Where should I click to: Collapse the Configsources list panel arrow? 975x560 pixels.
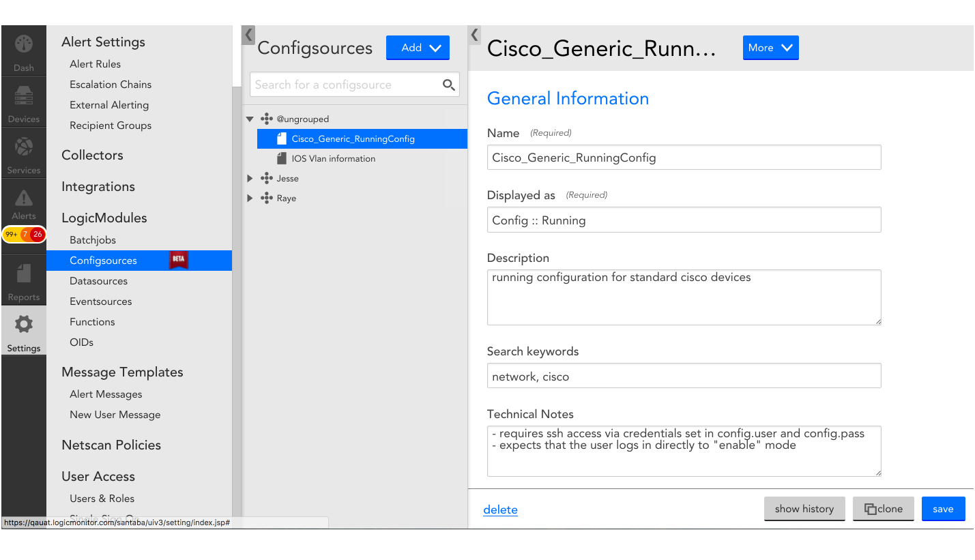click(x=475, y=35)
